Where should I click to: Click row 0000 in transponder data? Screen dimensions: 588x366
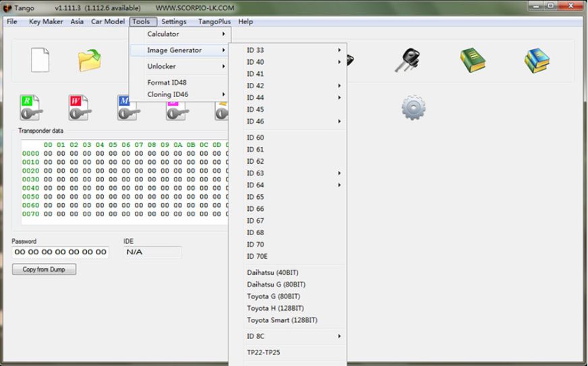click(x=125, y=154)
